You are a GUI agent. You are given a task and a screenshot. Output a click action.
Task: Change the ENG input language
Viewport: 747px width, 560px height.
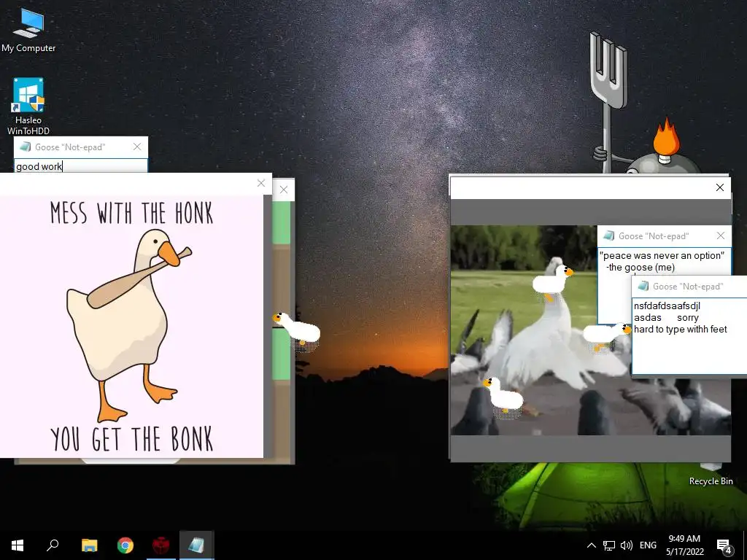click(x=648, y=545)
